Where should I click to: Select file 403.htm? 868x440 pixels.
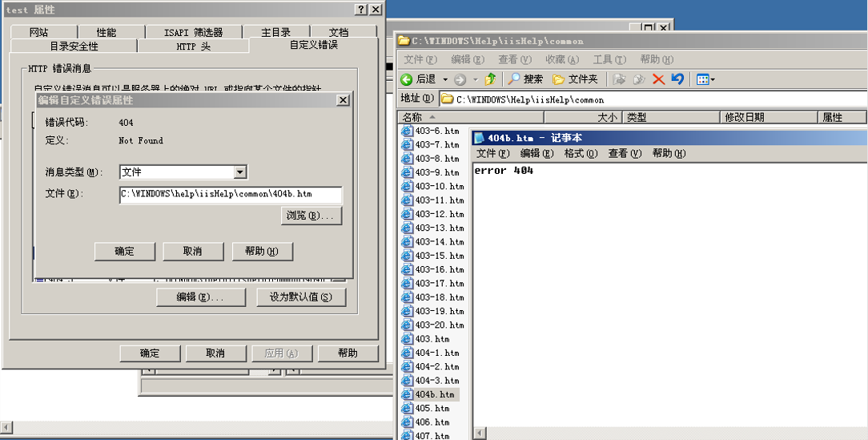tap(426, 338)
